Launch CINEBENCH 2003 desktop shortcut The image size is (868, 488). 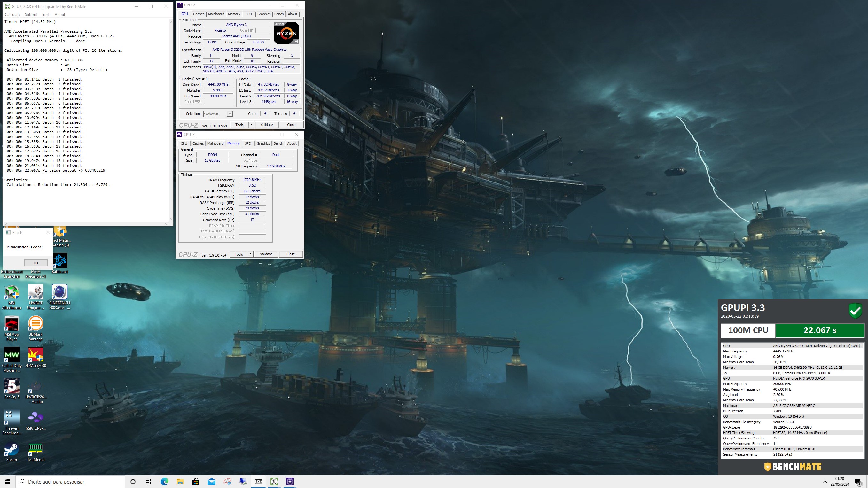pyautogui.click(x=60, y=297)
